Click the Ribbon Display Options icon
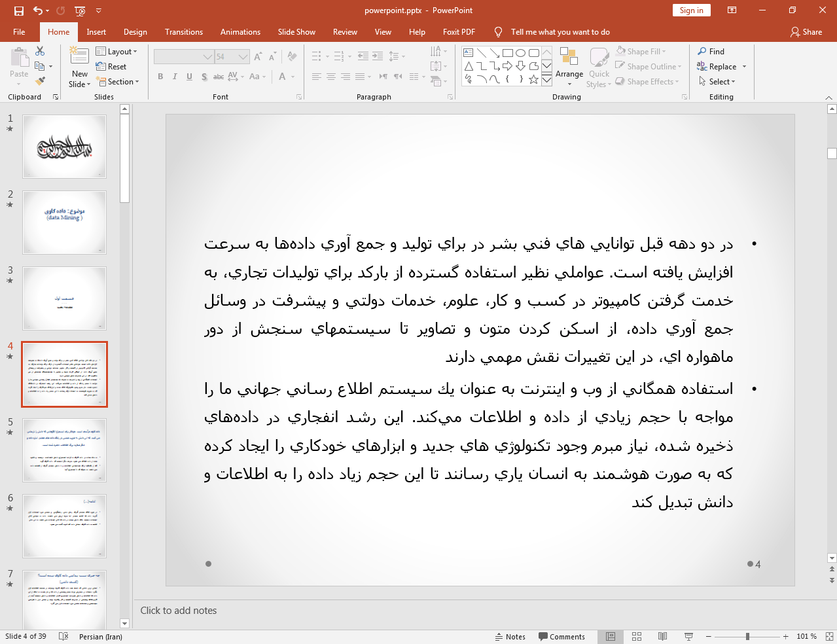 [x=732, y=10]
